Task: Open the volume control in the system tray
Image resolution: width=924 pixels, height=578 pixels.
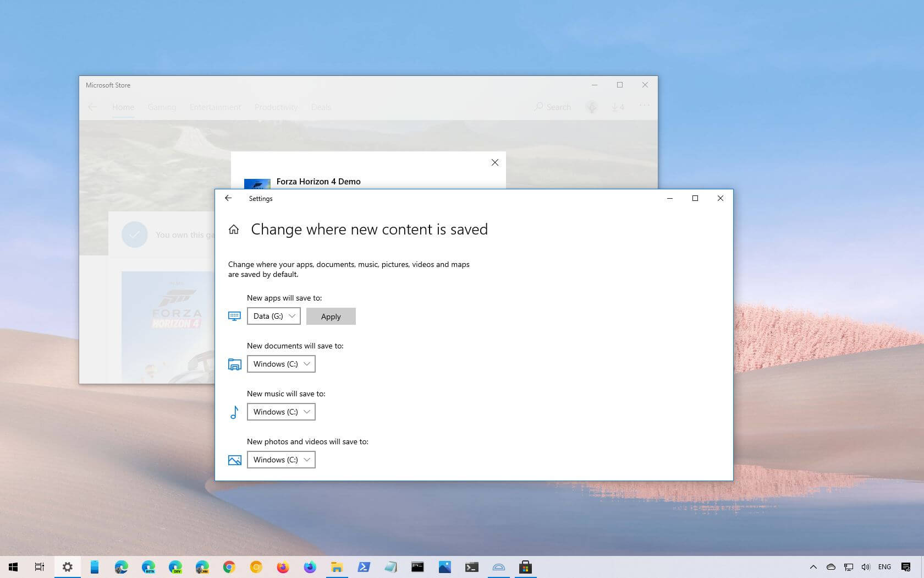Action: [x=865, y=567]
